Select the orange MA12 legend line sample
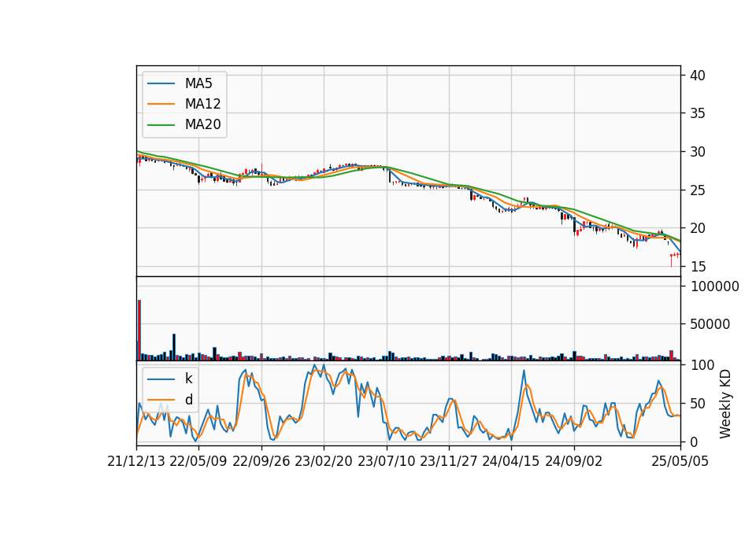The width and height of the screenshot is (756, 543). coord(161,104)
